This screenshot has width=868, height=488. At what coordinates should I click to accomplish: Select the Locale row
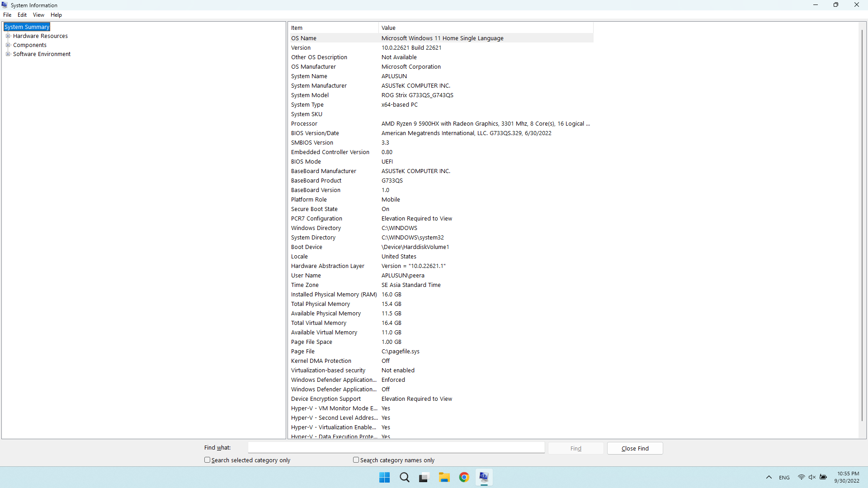pos(441,257)
